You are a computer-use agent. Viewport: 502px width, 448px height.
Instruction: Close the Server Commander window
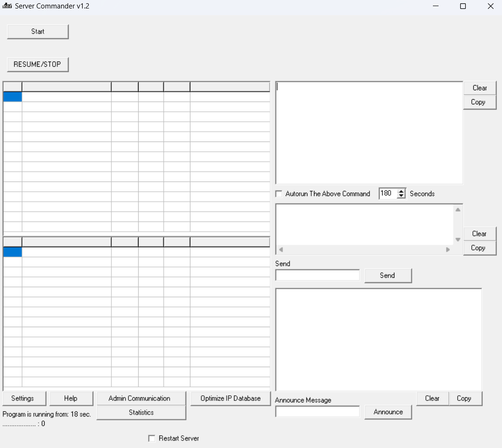(x=490, y=6)
